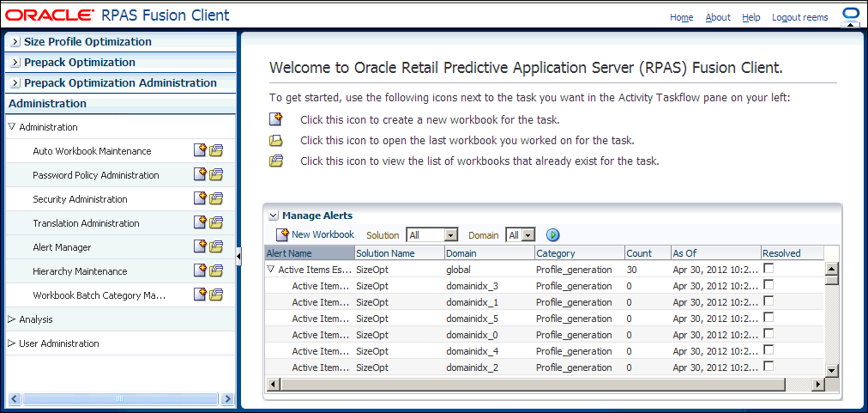
Task: Create new workbook for Hierarchy Maintenance
Action: [x=200, y=271]
